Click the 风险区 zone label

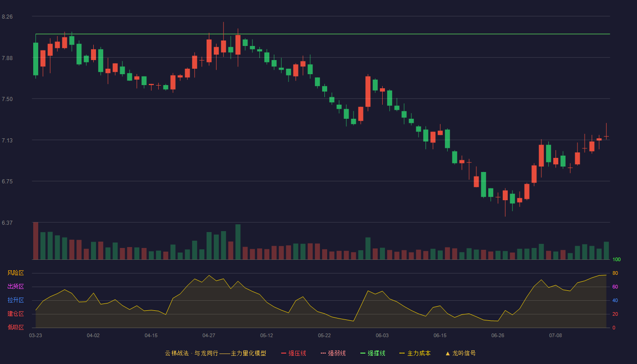click(16, 273)
